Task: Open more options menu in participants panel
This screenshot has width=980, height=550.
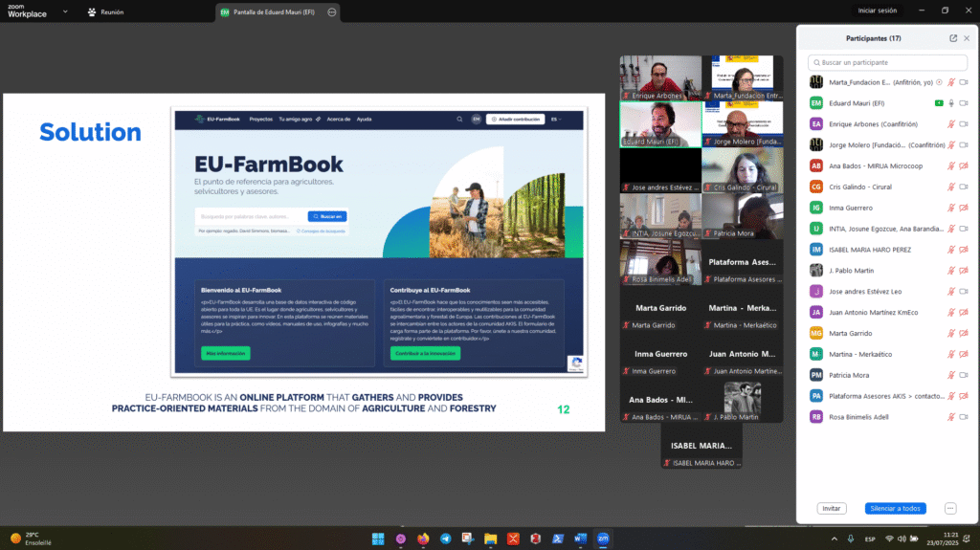Action: coord(950,508)
